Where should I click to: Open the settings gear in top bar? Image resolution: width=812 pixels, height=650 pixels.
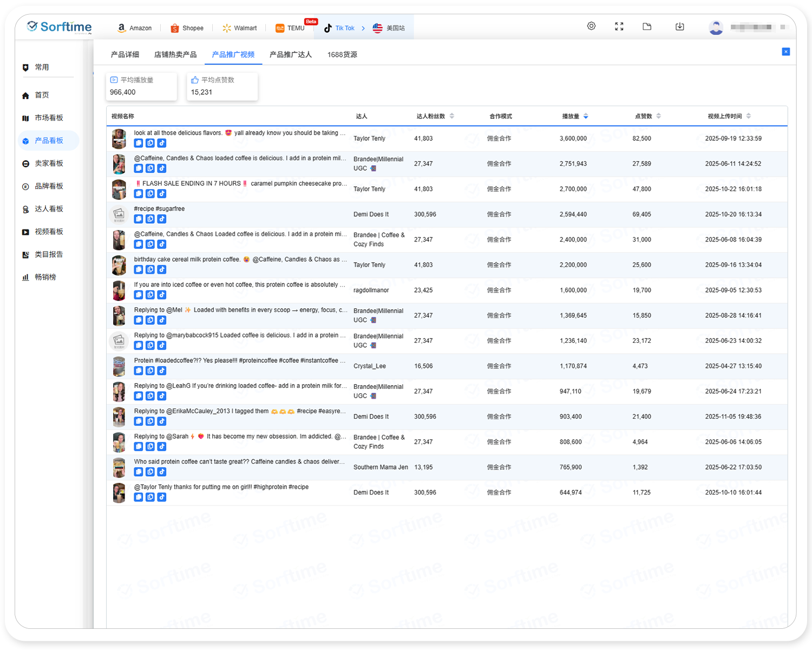(x=591, y=26)
